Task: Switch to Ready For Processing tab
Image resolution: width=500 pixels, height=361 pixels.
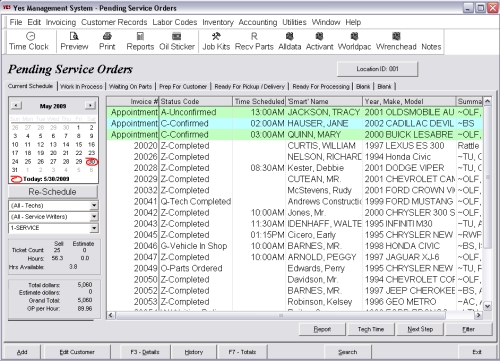Action: pos(321,87)
